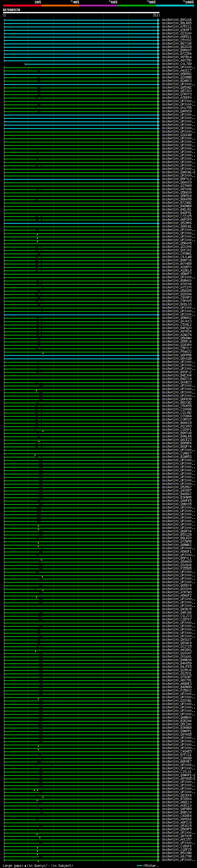Viewport: 197px width, 868px height.
Task: Select hit label UniRef100_A1CA93
Action: (176, 426)
